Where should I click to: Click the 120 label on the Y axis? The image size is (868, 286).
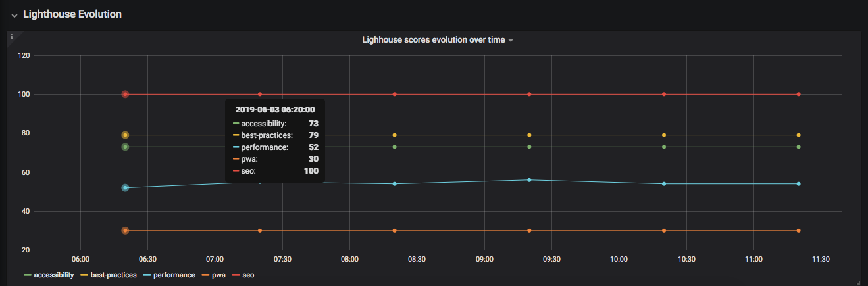pos(24,55)
